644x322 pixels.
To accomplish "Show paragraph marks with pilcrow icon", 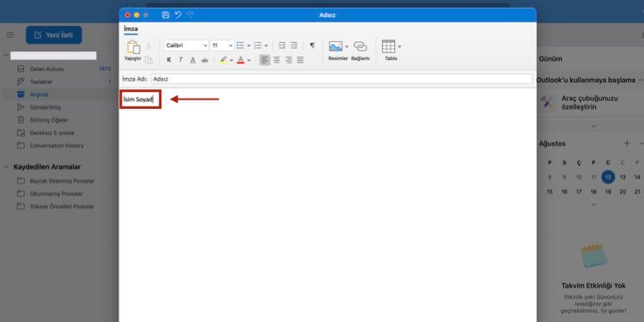I will [x=313, y=46].
